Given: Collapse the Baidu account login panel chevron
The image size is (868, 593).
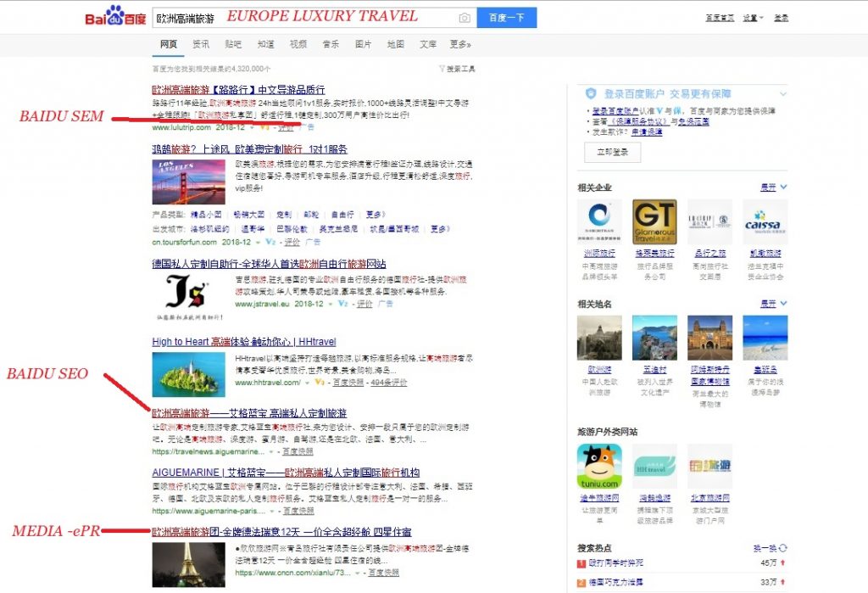Looking at the screenshot, I should click(783, 93).
